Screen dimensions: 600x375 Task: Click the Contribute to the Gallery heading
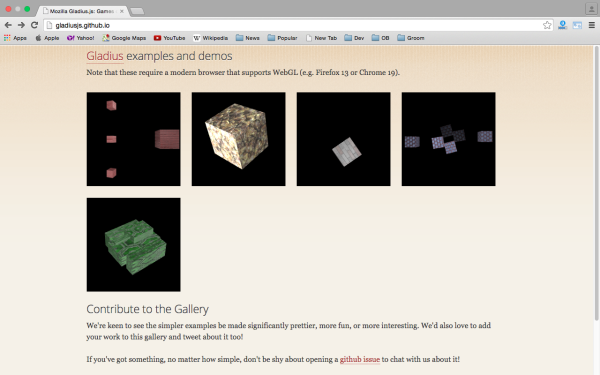tap(147, 309)
